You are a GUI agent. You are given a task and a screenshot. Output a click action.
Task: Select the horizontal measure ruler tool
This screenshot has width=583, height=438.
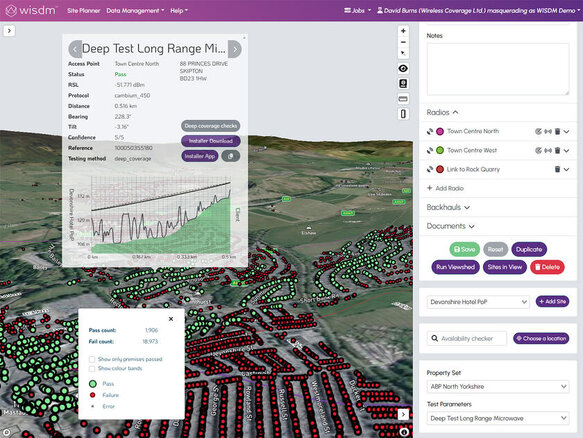(403, 99)
